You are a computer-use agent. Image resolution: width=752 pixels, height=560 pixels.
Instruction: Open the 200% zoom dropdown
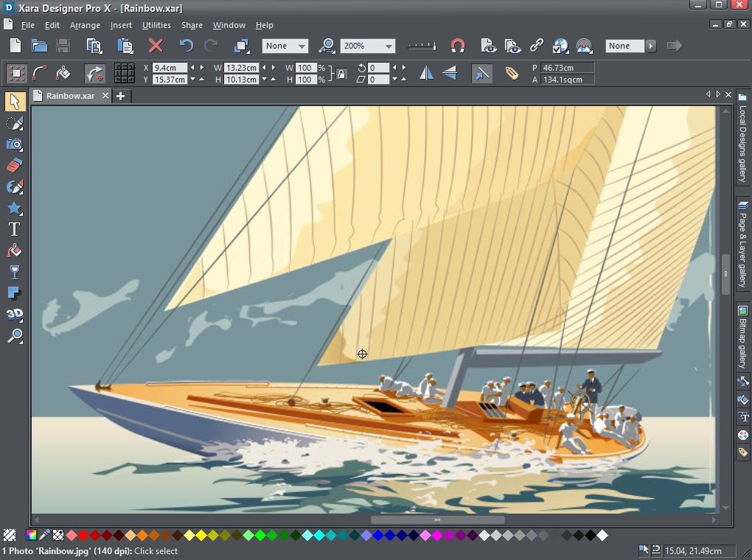pos(367,46)
